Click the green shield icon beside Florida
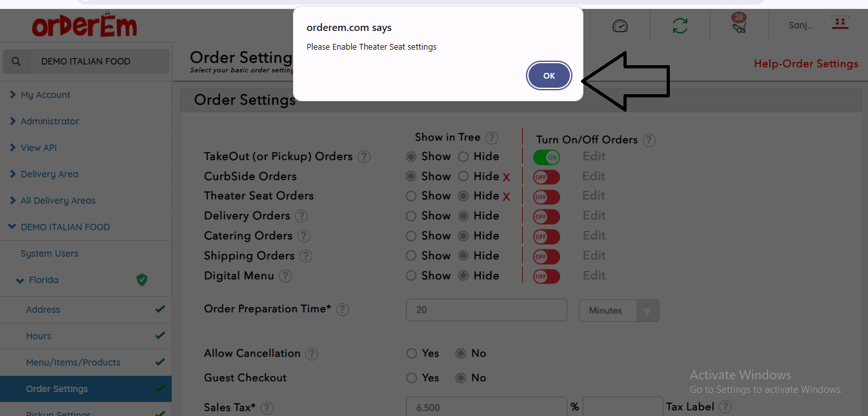The height and width of the screenshot is (416, 868). pos(142,280)
